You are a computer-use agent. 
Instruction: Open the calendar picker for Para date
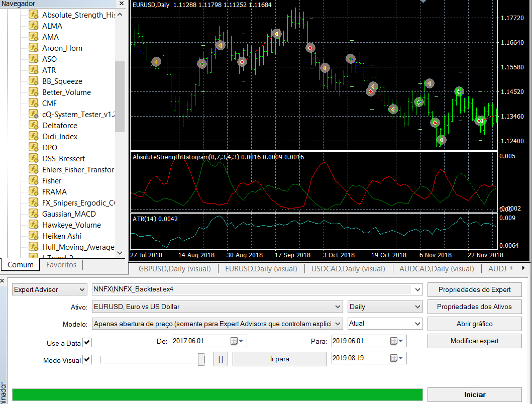(x=397, y=341)
